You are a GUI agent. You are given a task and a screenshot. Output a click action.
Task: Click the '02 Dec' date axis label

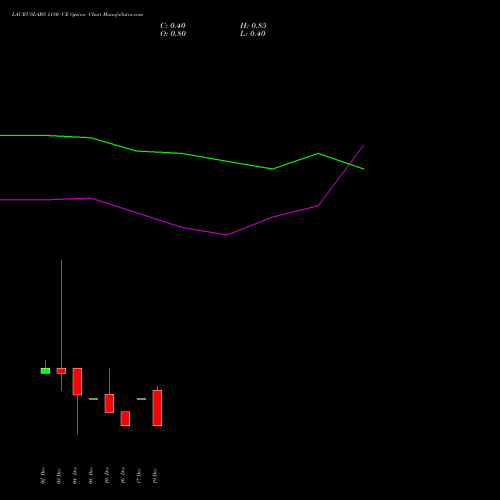[43, 475]
